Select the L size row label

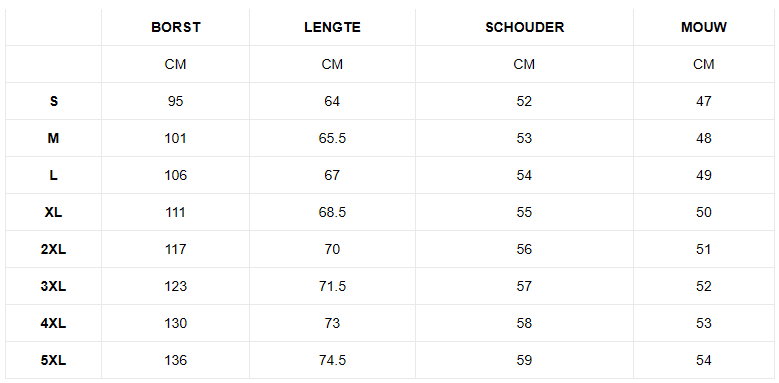click(x=54, y=175)
